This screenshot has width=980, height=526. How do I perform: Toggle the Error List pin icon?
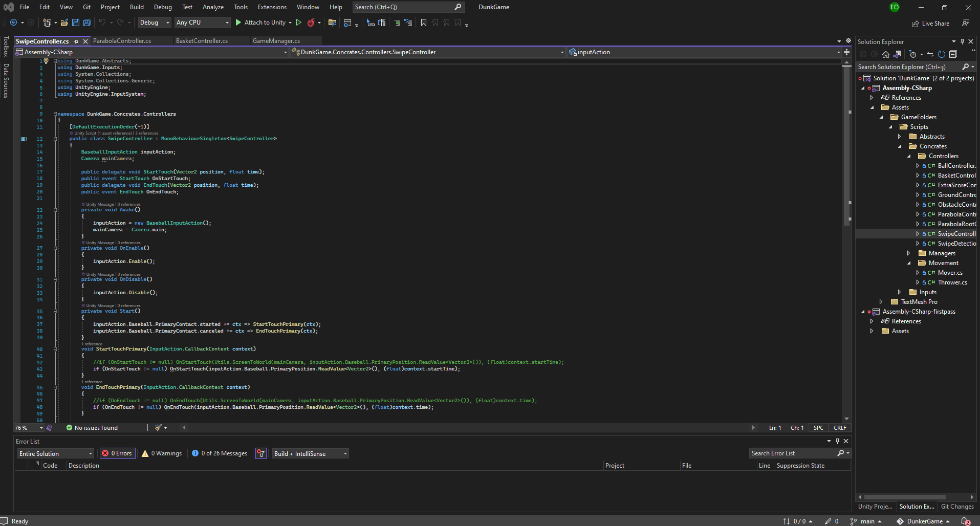pyautogui.click(x=837, y=441)
